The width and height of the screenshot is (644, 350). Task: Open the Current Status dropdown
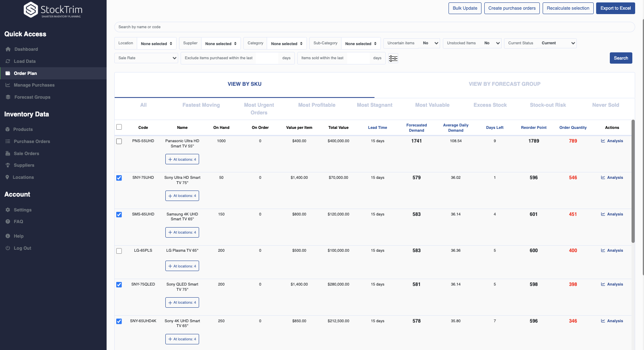557,43
